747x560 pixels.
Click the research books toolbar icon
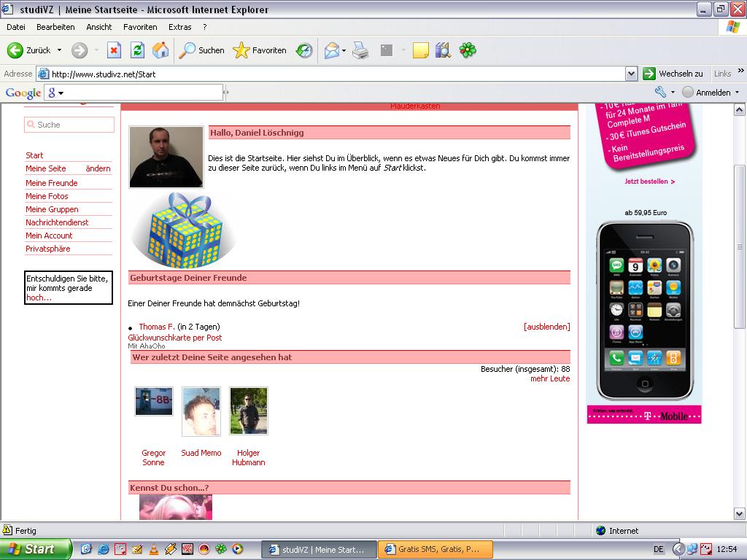[x=443, y=50]
